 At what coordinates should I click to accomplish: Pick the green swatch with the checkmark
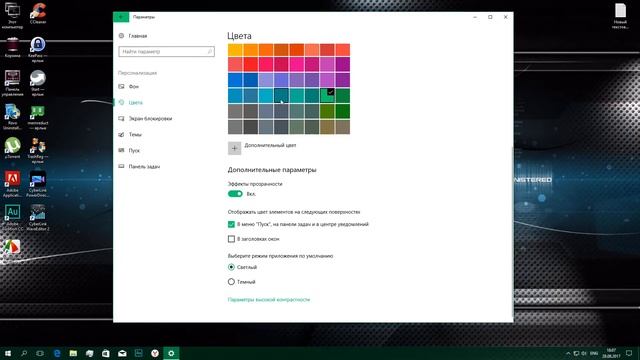327,96
